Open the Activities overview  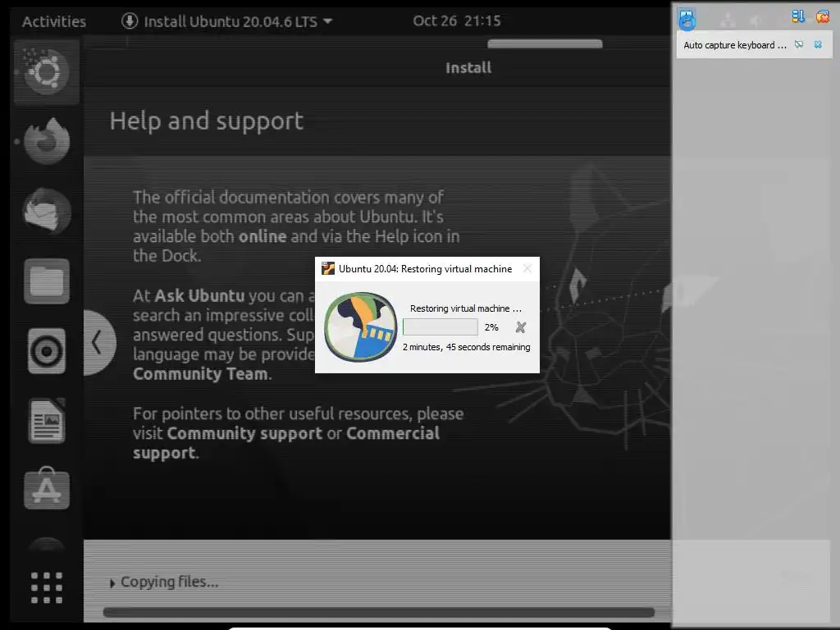53,21
